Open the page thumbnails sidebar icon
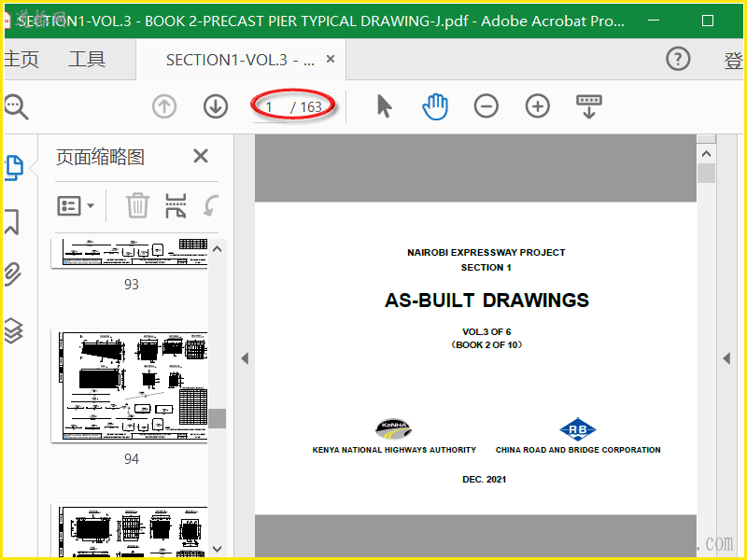 click(x=14, y=168)
